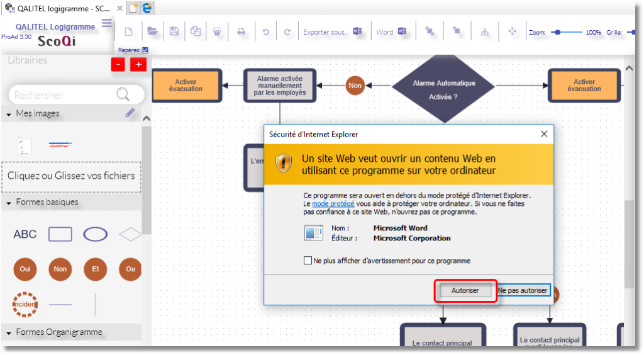The image size is (644, 355).
Task: Select the rectangle shape in Formes basiques
Action: pyautogui.click(x=60, y=234)
